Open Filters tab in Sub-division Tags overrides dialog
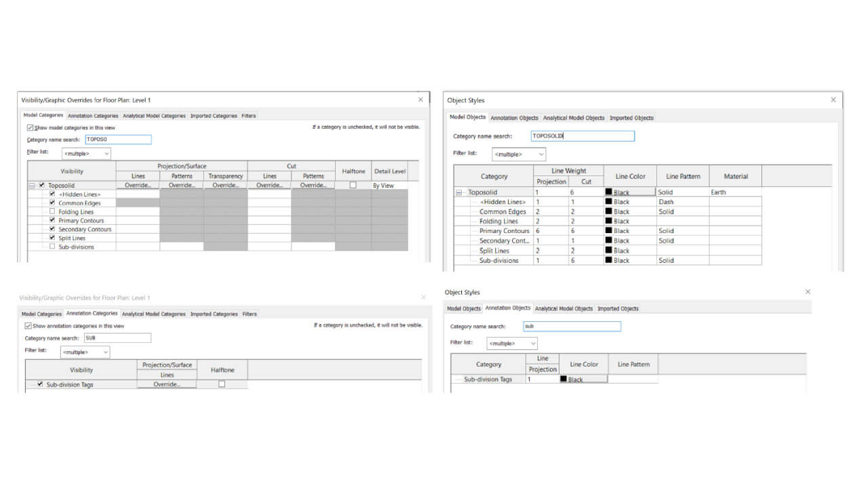868x488 pixels. click(250, 314)
